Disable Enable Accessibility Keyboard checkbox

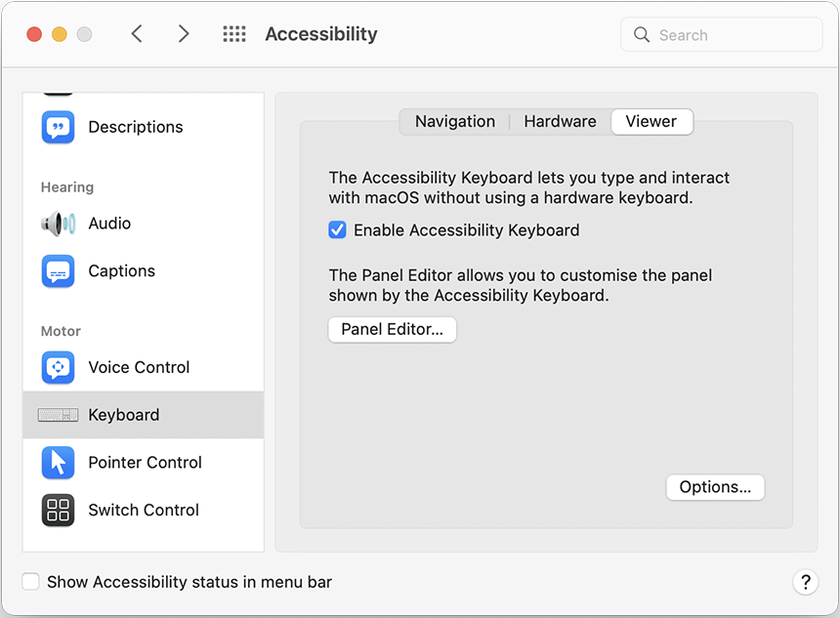(x=336, y=229)
